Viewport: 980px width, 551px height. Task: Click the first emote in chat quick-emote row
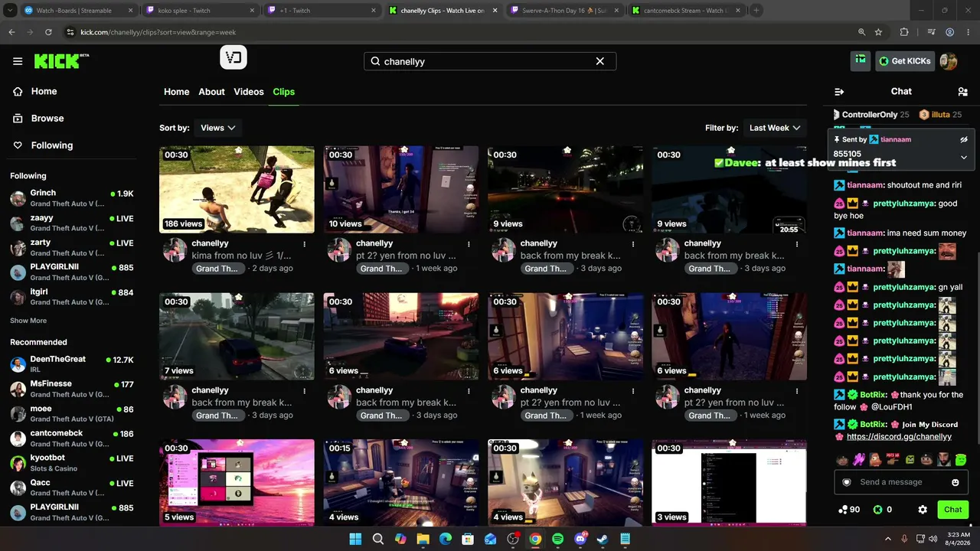click(x=842, y=460)
